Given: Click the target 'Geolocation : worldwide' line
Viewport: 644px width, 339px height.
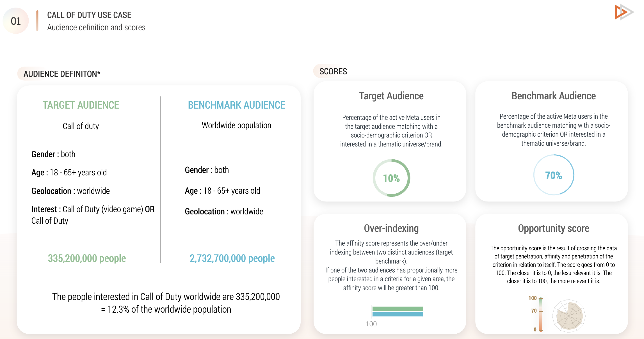Looking at the screenshot, I should 70,191.
